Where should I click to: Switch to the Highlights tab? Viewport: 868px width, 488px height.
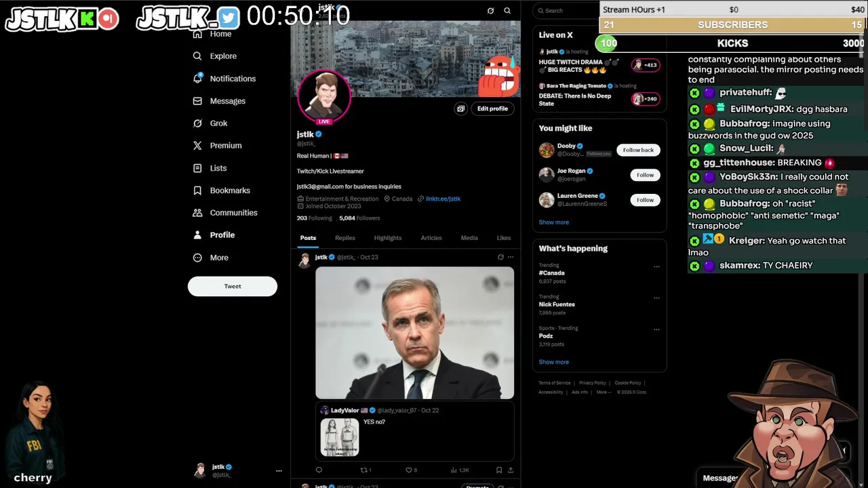[x=388, y=238]
